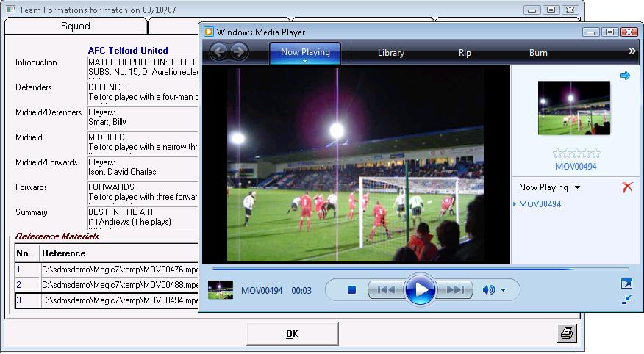The height and width of the screenshot is (354, 644).
Task: Play the MOV00494 video
Action: [x=421, y=289]
